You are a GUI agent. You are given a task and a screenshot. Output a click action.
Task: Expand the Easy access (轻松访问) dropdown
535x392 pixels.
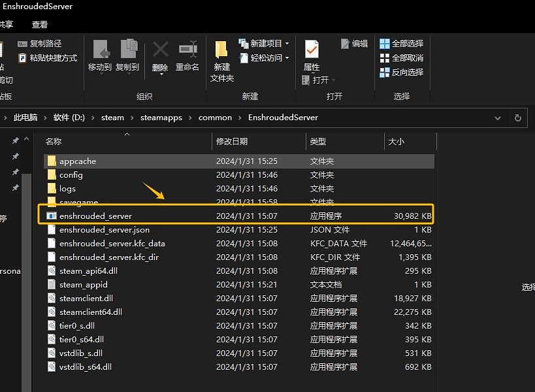[x=287, y=57]
